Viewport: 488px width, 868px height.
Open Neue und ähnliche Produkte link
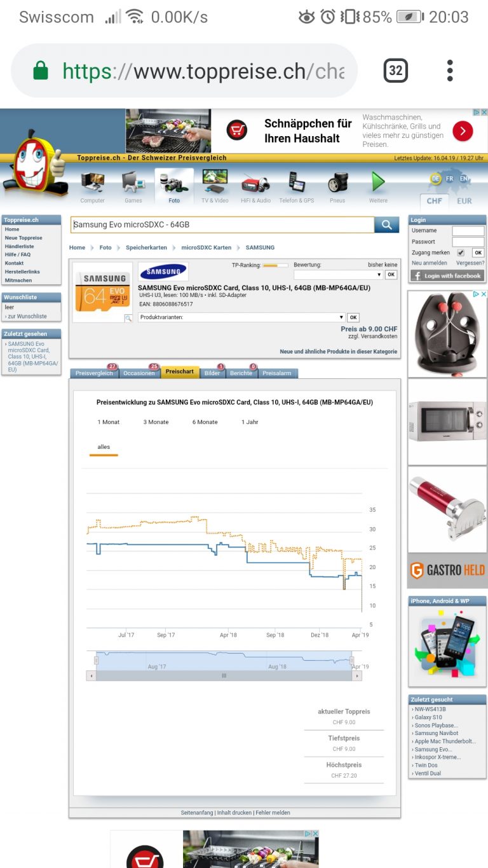click(x=339, y=352)
